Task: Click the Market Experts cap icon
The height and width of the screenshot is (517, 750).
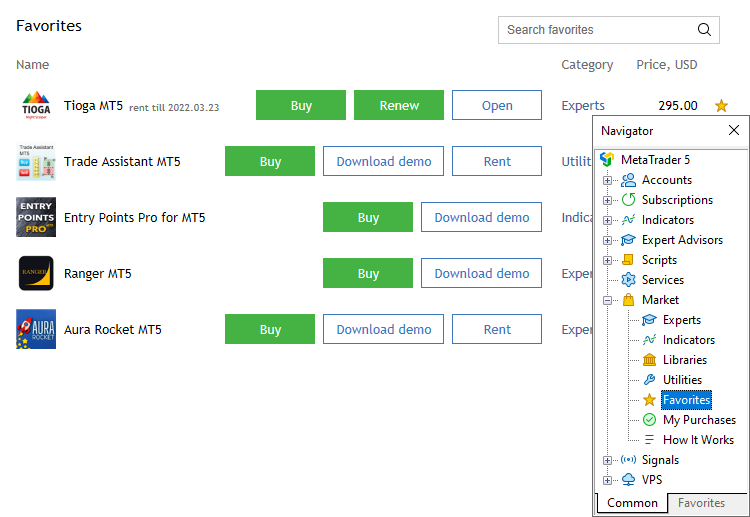Action: point(649,320)
